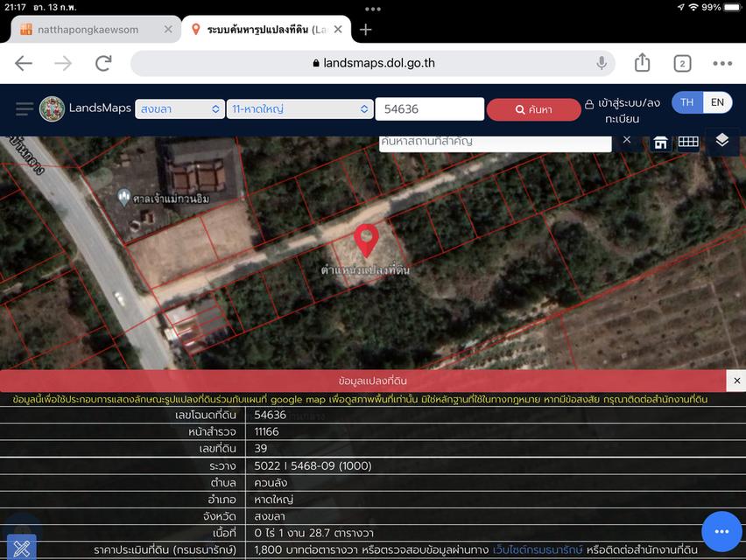Click the browser share icon
Screen dimensions: 746x560
(642, 63)
